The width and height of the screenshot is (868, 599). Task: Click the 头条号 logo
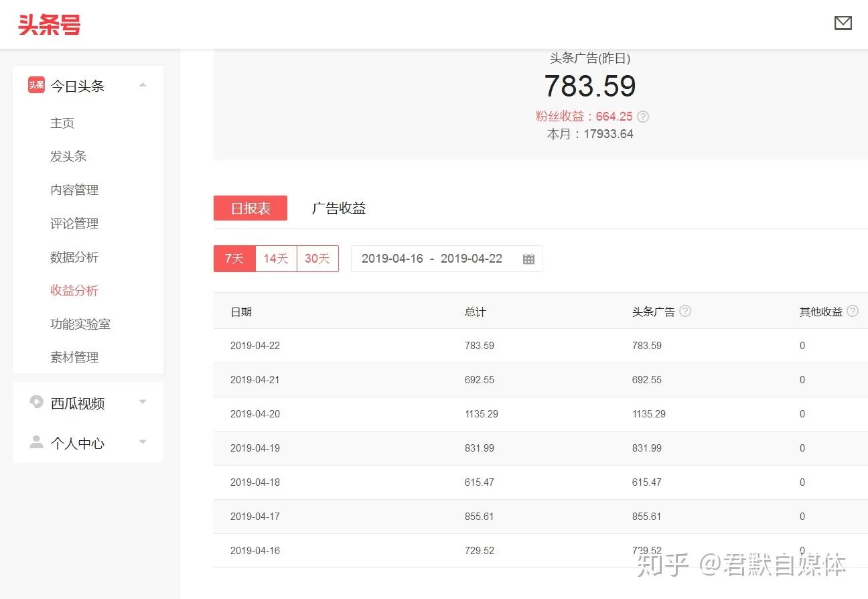click(x=49, y=25)
